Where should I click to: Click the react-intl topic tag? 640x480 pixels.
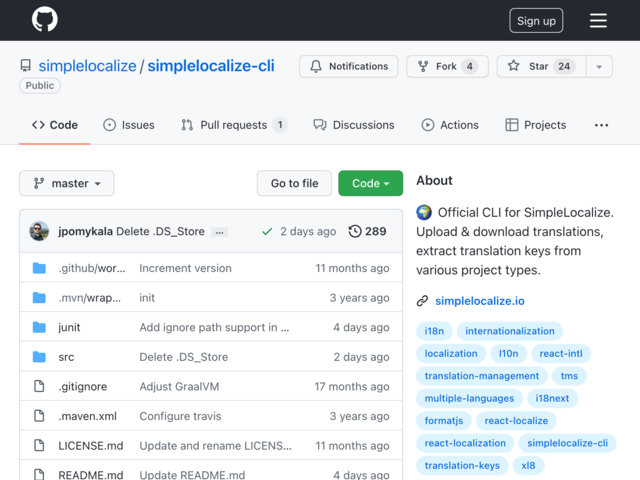pos(561,353)
